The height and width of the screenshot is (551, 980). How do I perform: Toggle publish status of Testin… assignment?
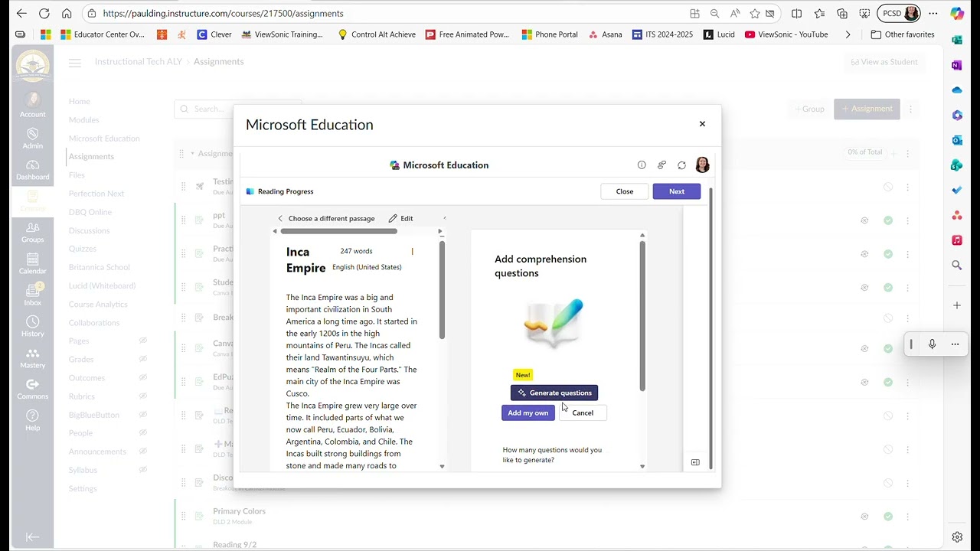click(x=888, y=187)
